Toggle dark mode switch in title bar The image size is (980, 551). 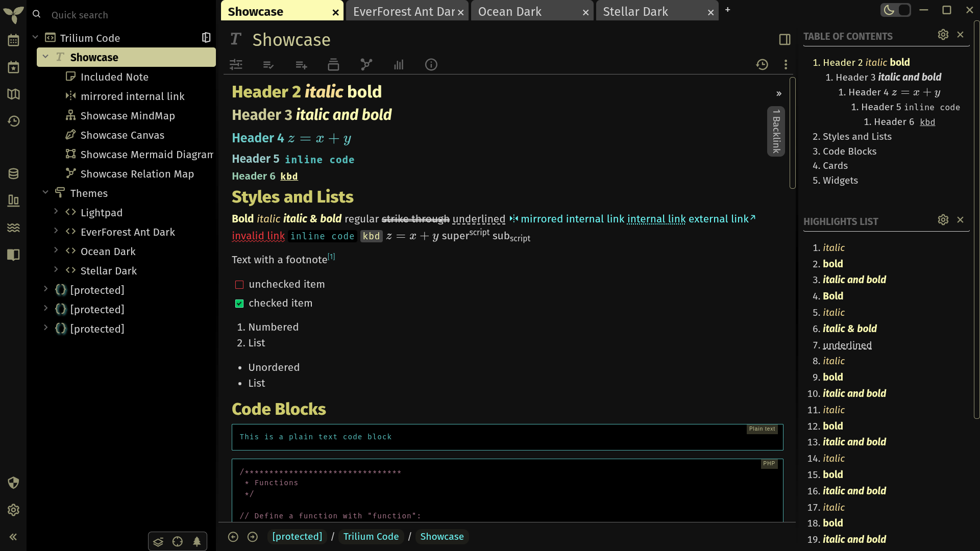pyautogui.click(x=896, y=10)
